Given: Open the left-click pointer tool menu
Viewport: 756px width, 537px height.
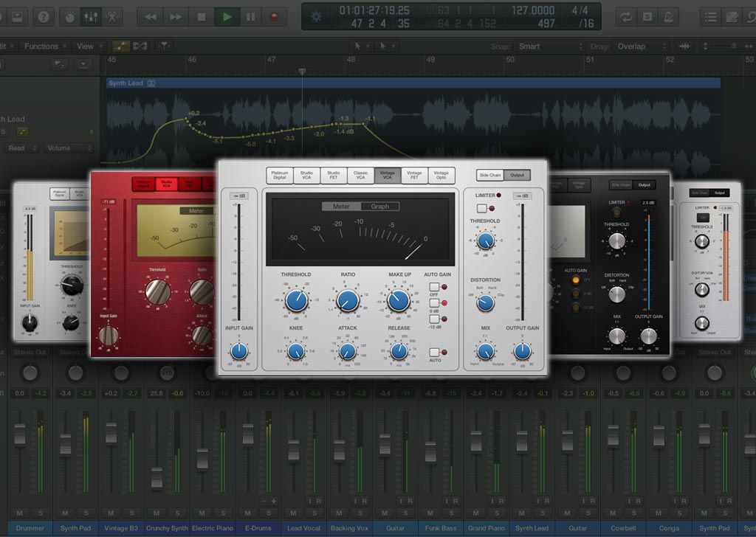Looking at the screenshot, I should pos(360,46).
